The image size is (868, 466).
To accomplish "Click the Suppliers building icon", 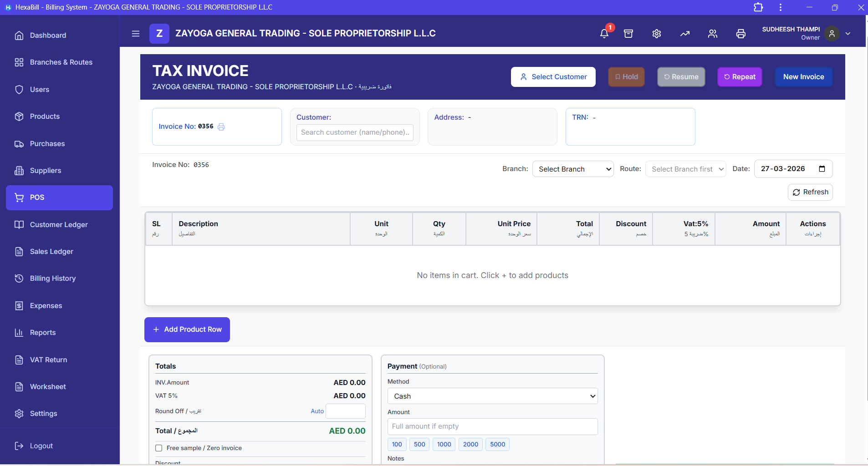I will click(x=19, y=171).
